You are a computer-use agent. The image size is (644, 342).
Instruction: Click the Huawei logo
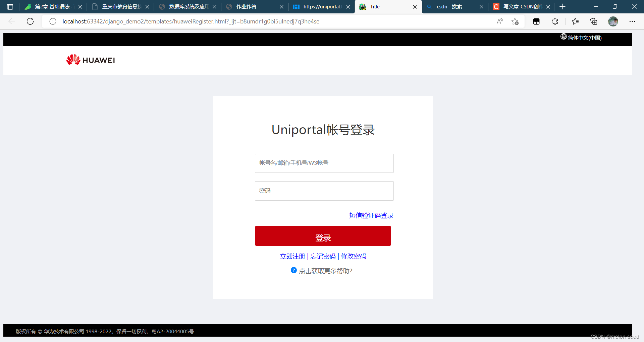coord(91,60)
